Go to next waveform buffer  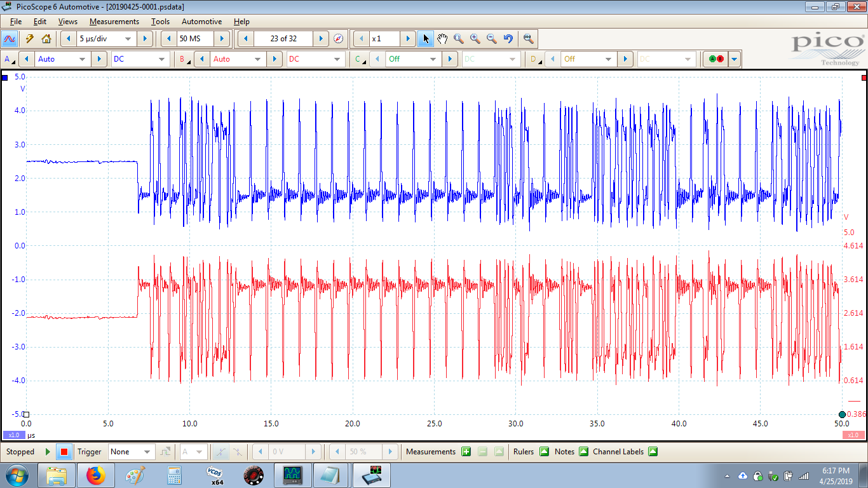(x=322, y=39)
